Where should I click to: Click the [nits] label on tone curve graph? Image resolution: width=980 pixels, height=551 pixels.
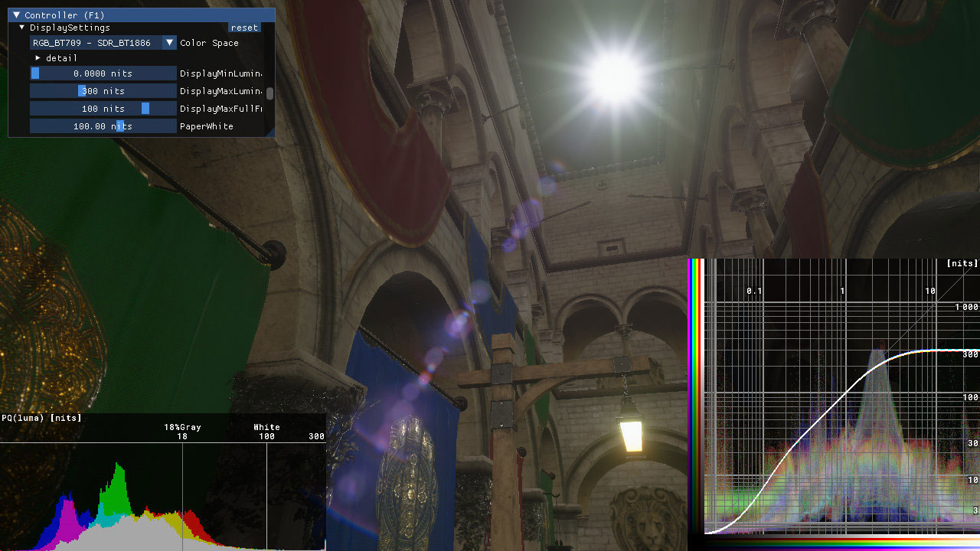tap(962, 263)
